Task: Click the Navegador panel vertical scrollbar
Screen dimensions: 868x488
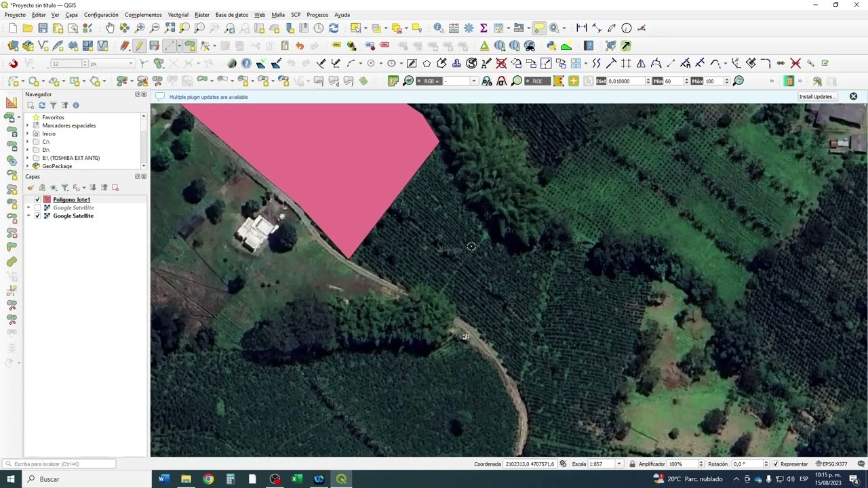Action: (144, 141)
